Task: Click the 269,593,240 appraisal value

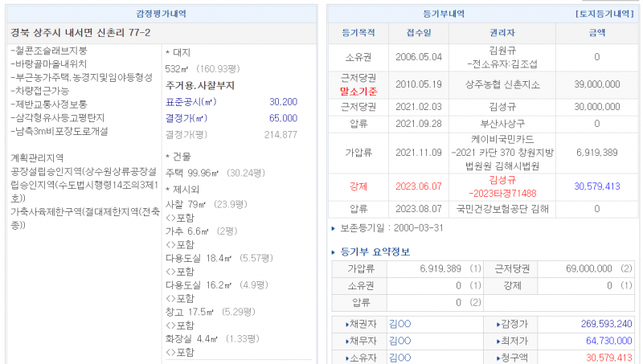Action: coord(605,324)
